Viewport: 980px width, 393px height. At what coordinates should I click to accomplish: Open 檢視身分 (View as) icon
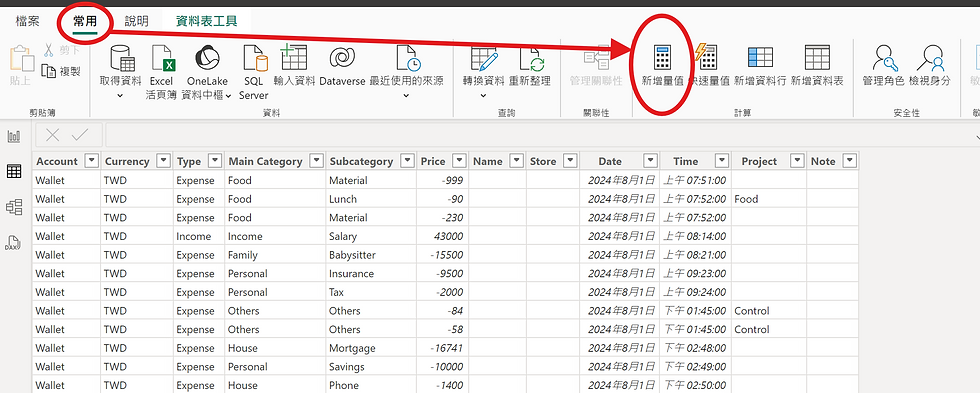(930, 58)
